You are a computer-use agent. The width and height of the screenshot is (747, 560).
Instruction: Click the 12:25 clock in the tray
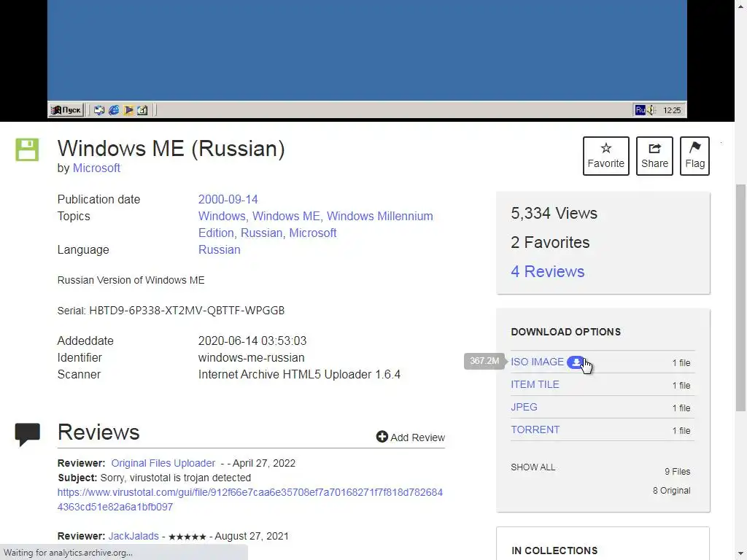672,110
